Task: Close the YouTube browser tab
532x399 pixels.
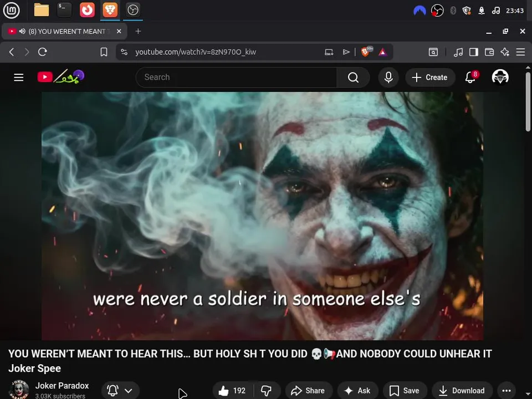Action: click(x=119, y=31)
